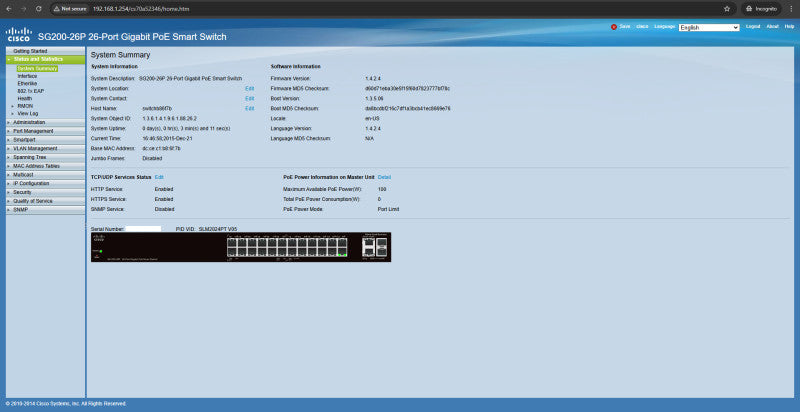Click the switch front panel port image

point(241,247)
